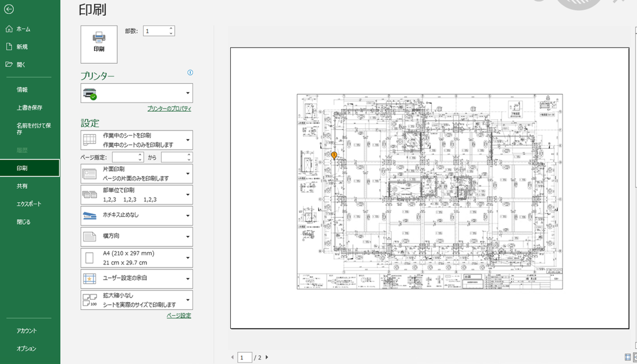The width and height of the screenshot is (637, 364).
Task: Select the A4 paper size dropdown
Action: [x=137, y=258]
